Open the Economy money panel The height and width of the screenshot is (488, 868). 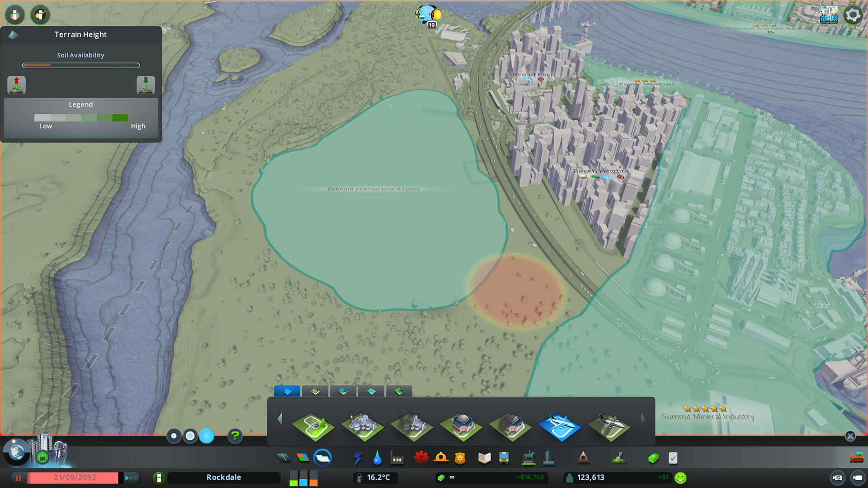(x=653, y=458)
